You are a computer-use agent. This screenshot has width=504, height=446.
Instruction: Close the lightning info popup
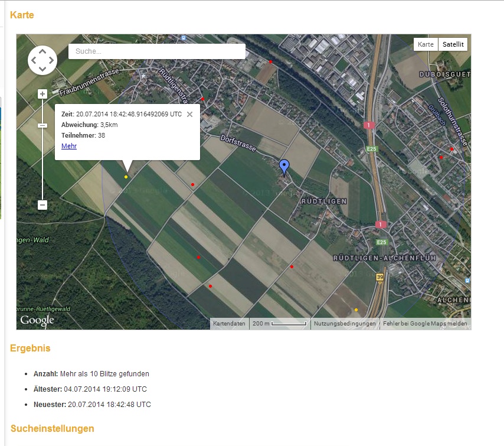click(x=189, y=115)
